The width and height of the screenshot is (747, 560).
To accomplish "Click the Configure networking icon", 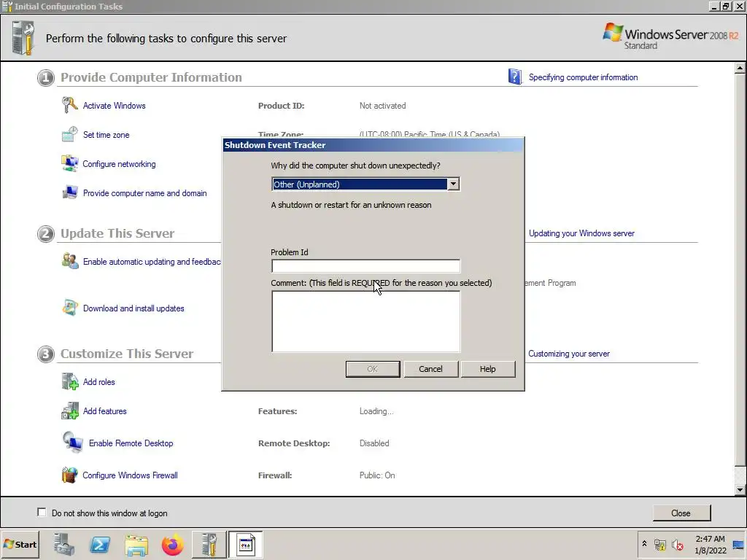I will pyautogui.click(x=69, y=163).
